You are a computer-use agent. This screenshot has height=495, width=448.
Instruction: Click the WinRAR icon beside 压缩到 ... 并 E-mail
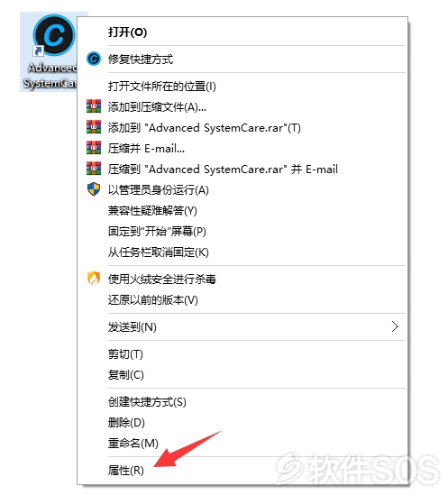coord(94,169)
